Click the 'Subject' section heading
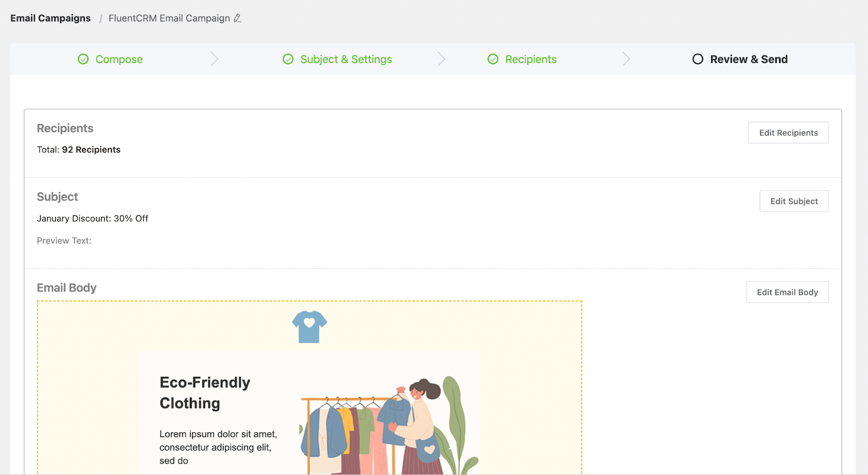 (x=58, y=197)
